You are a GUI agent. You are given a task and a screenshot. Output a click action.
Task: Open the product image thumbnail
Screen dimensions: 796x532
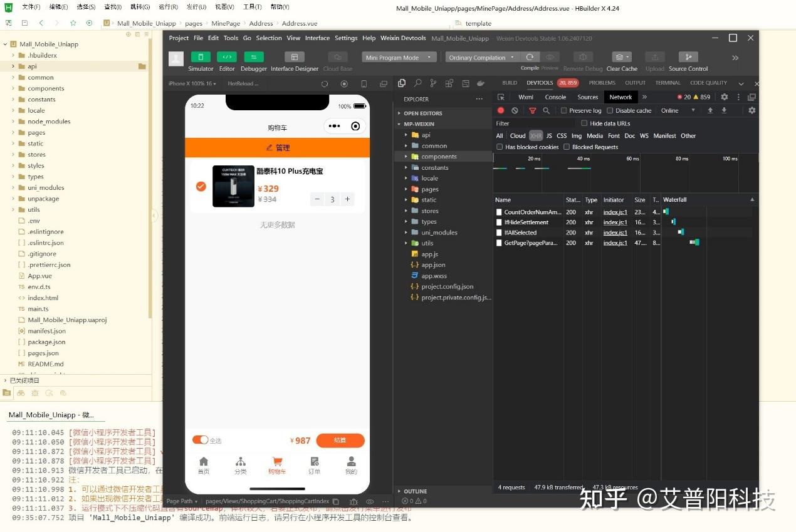click(233, 186)
